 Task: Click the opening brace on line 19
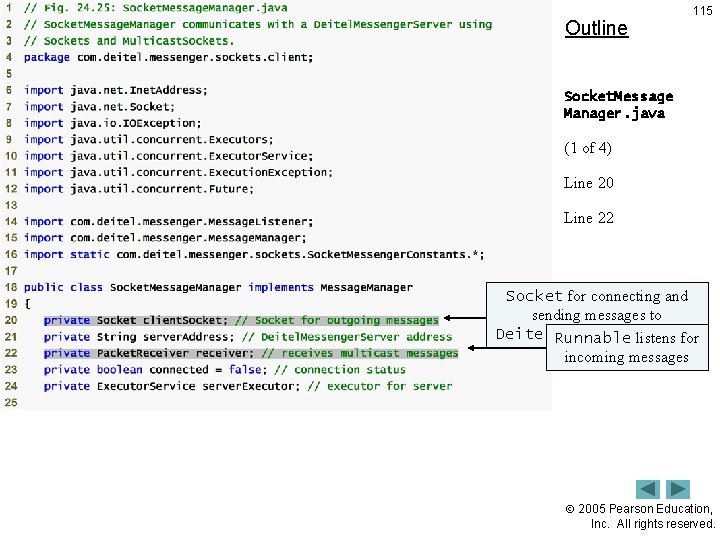tap(27, 304)
